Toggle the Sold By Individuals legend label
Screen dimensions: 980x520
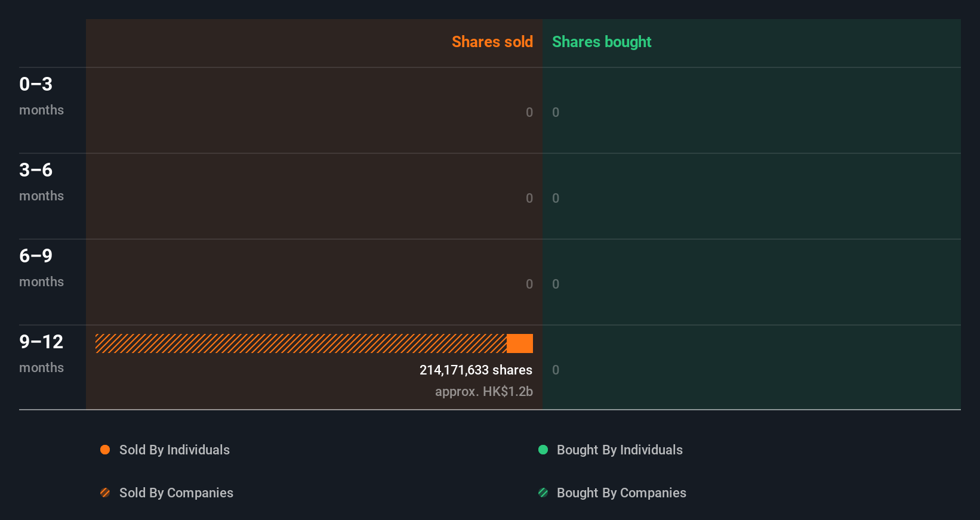(x=174, y=450)
